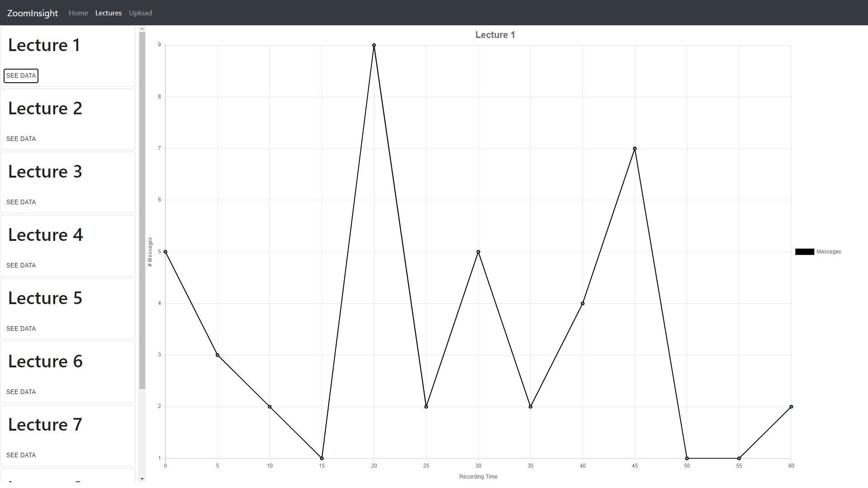Click SEE DATA for Lecture 7

21,455
